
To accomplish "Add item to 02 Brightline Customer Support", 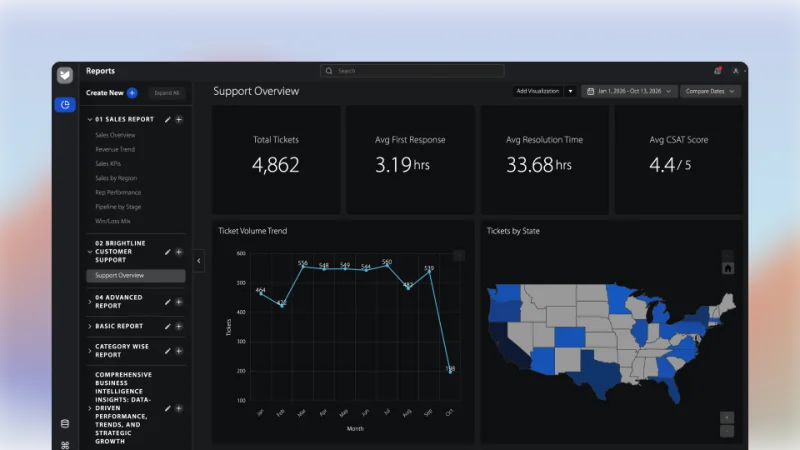I will (x=179, y=252).
